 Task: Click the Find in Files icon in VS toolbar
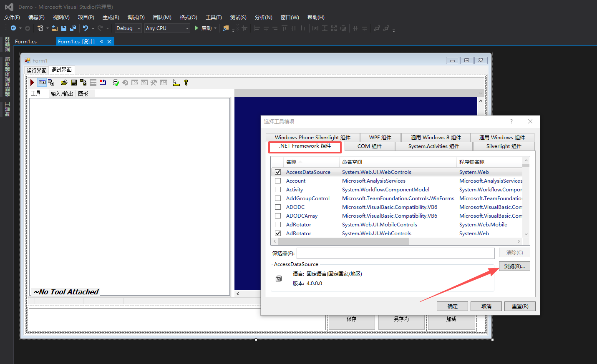tap(226, 28)
